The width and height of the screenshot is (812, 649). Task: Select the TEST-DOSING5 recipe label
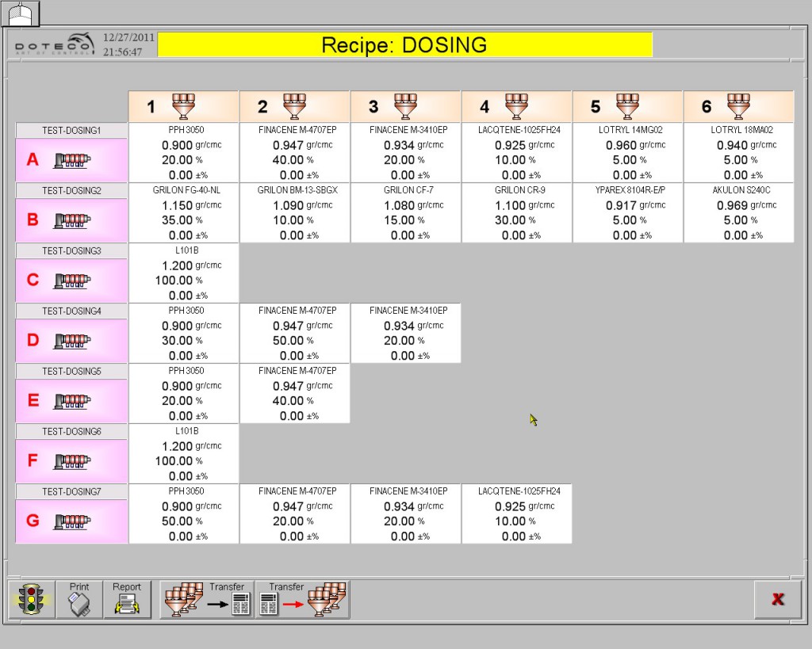click(71, 371)
